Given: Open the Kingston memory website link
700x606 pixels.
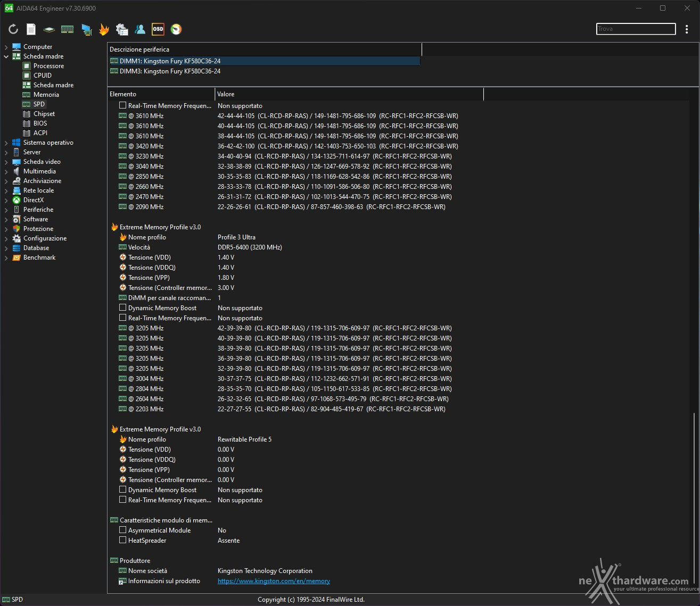Looking at the screenshot, I should point(274,581).
